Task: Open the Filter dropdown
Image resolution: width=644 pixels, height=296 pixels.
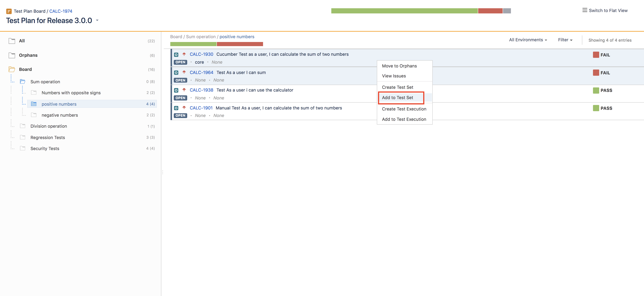Action: [565, 40]
